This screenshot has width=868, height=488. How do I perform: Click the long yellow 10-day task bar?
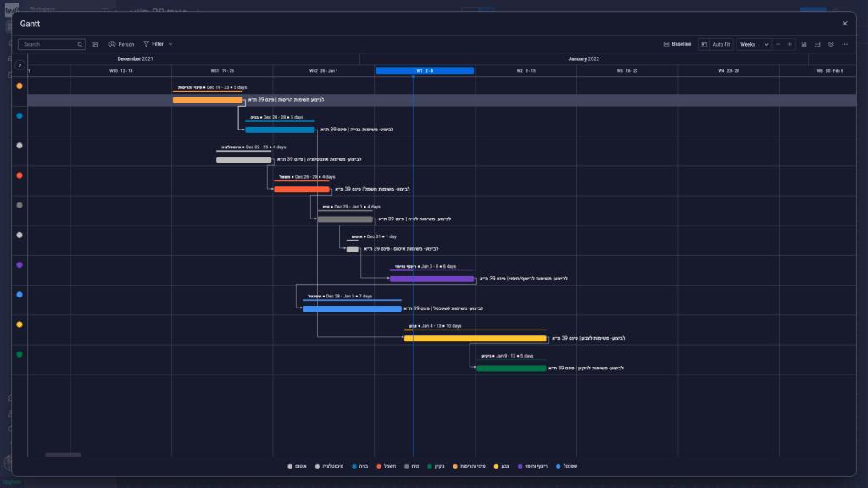click(475, 339)
